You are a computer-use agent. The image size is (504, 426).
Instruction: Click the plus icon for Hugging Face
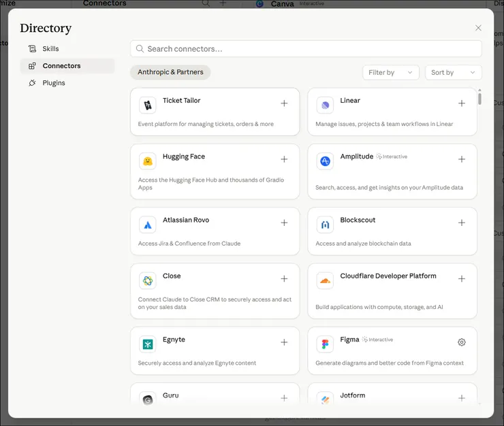(x=284, y=159)
